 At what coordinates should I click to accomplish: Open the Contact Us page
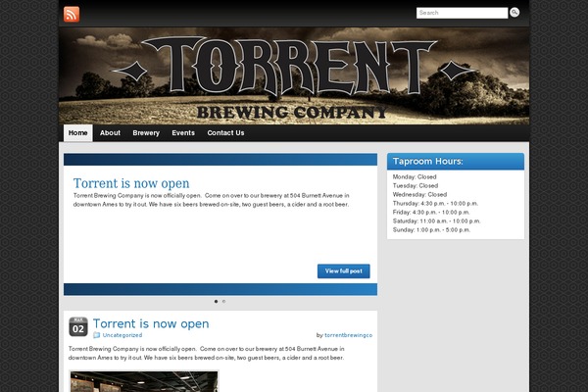(225, 133)
